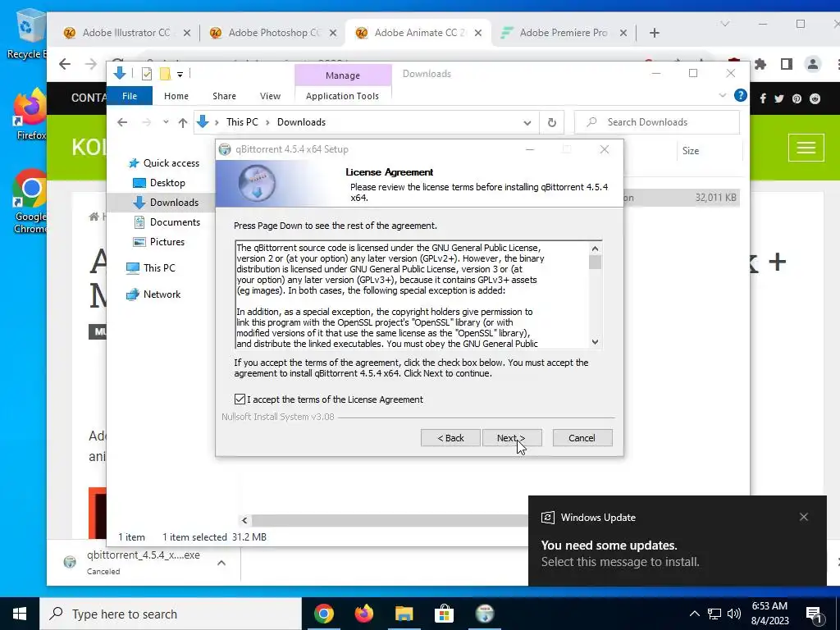840x630 pixels.
Task: Open the website's Pinterest link
Action: coord(797,98)
